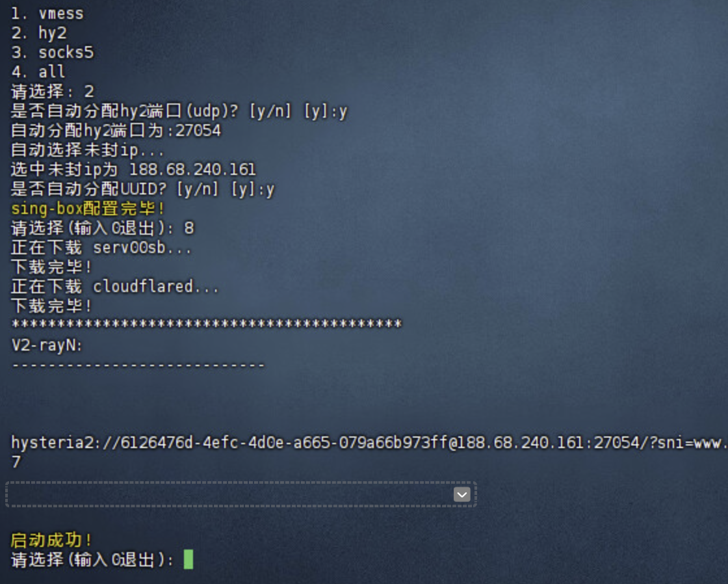The width and height of the screenshot is (728, 584).
Task: Click the yellow '启动成功!' status line
Action: [51, 540]
